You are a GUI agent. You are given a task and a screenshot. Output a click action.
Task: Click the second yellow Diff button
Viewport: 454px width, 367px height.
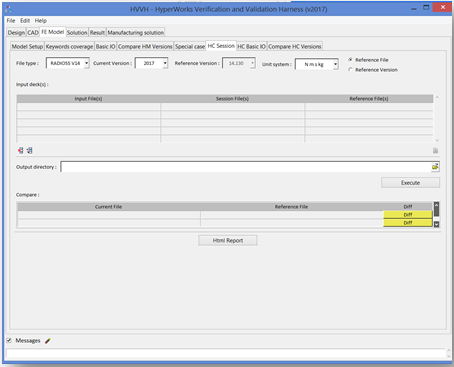tap(408, 223)
